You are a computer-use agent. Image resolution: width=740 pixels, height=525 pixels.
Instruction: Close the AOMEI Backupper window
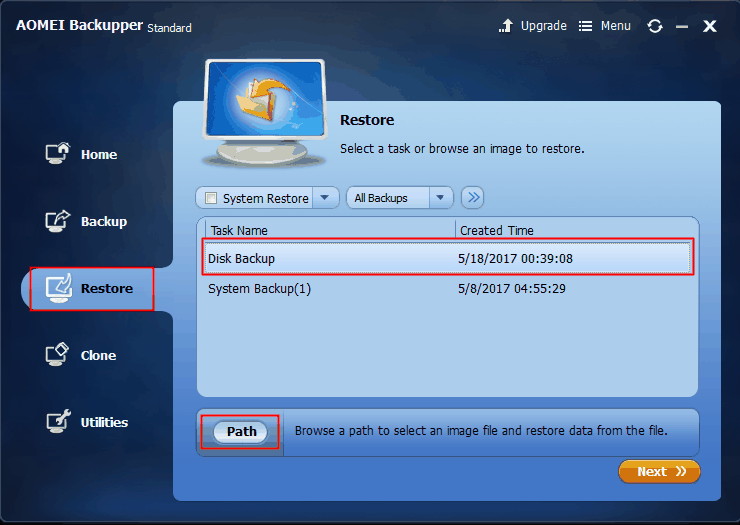(x=709, y=26)
